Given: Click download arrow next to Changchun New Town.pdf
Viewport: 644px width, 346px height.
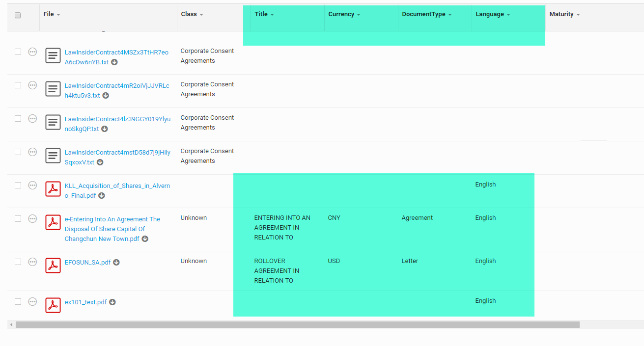Looking at the screenshot, I should click(145, 239).
